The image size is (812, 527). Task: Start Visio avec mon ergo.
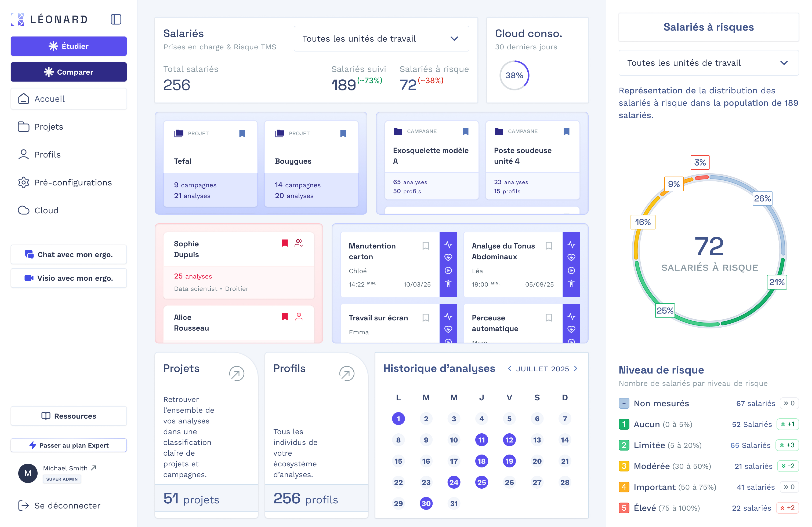(68, 278)
